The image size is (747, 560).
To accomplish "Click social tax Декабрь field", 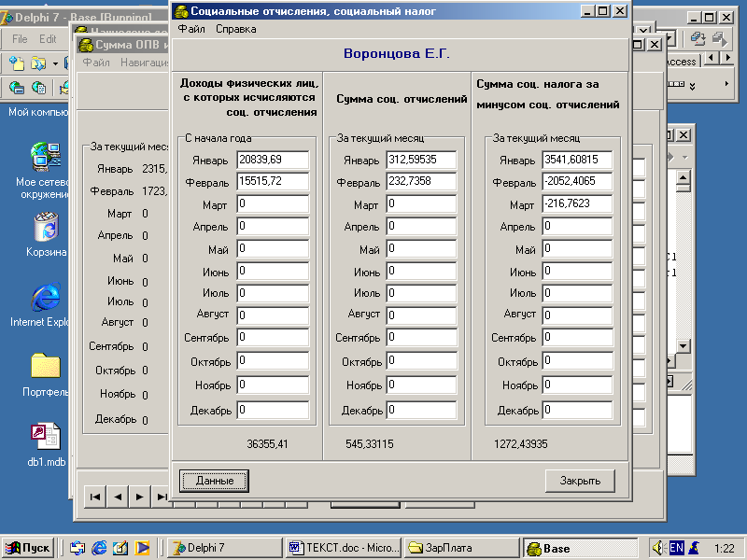I will [x=577, y=410].
